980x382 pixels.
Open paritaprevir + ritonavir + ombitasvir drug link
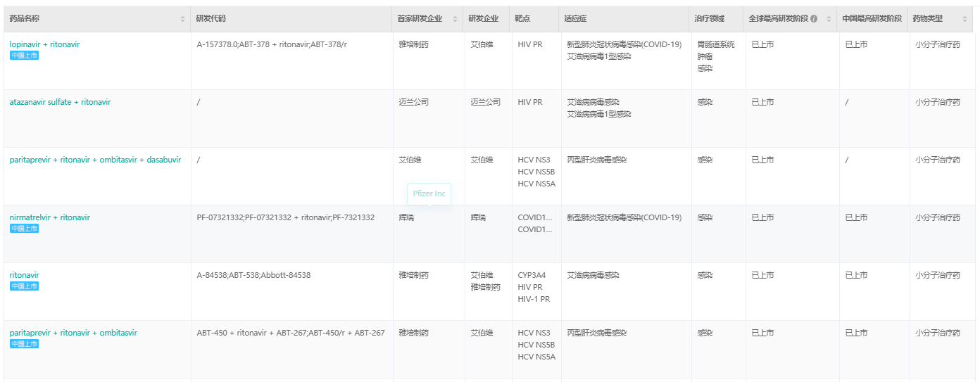73,333
